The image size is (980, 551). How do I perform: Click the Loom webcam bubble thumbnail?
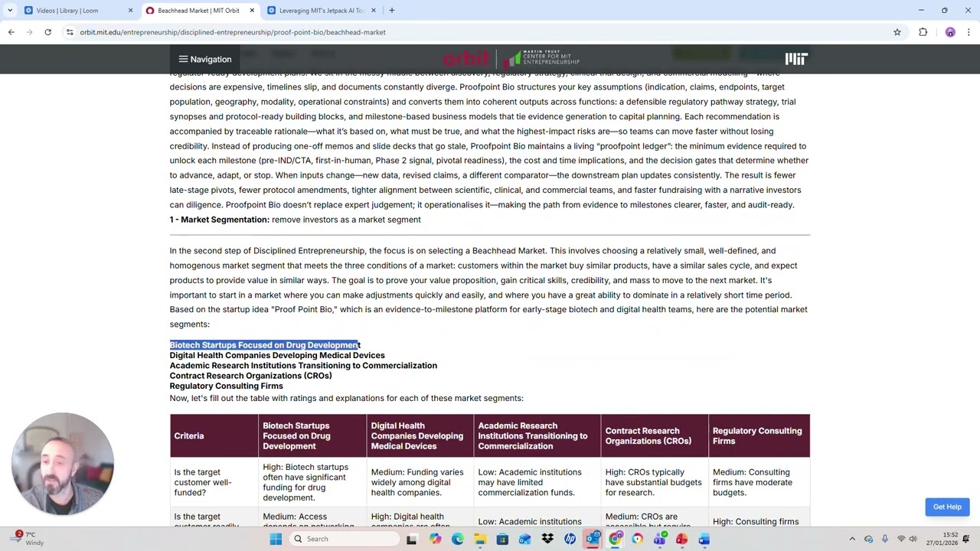pyautogui.click(x=63, y=464)
